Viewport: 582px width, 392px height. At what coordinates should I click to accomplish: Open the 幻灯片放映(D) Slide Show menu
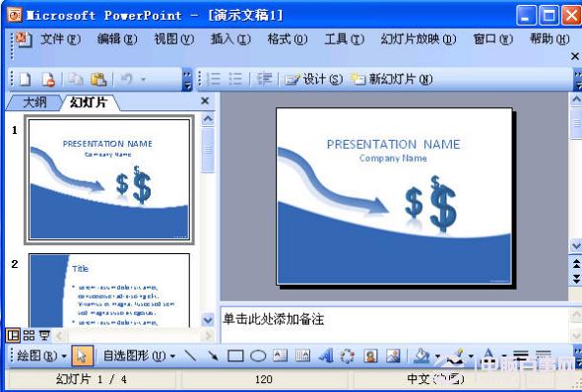pos(419,39)
